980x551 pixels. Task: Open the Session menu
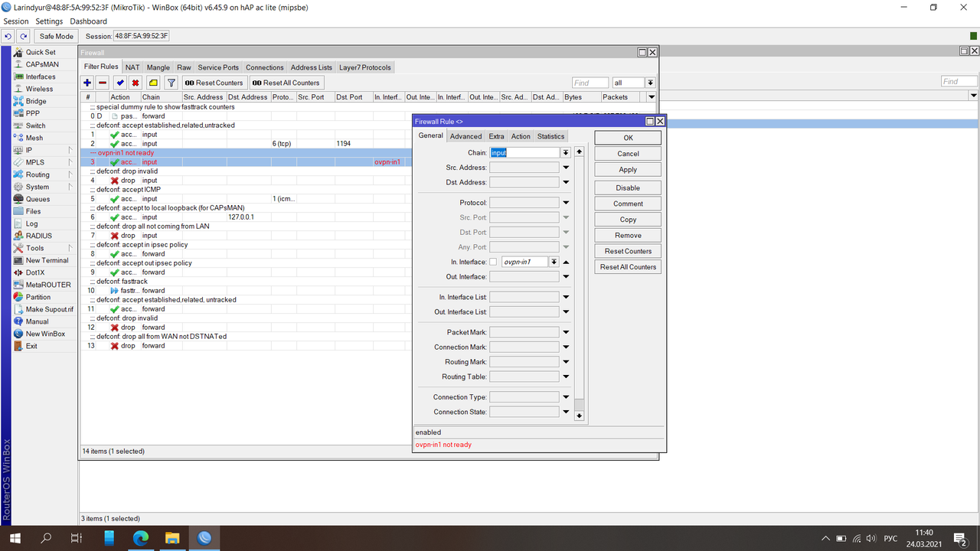click(x=16, y=21)
